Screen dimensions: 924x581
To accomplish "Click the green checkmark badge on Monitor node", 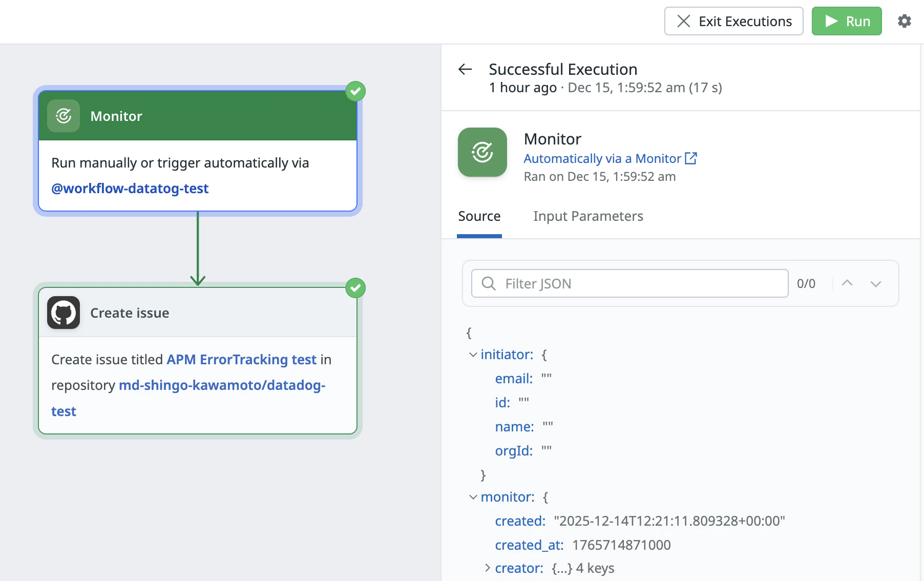I will pos(355,91).
